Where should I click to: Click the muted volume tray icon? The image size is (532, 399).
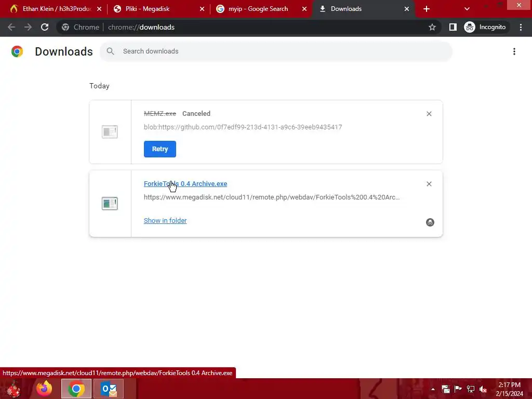pyautogui.click(x=483, y=389)
